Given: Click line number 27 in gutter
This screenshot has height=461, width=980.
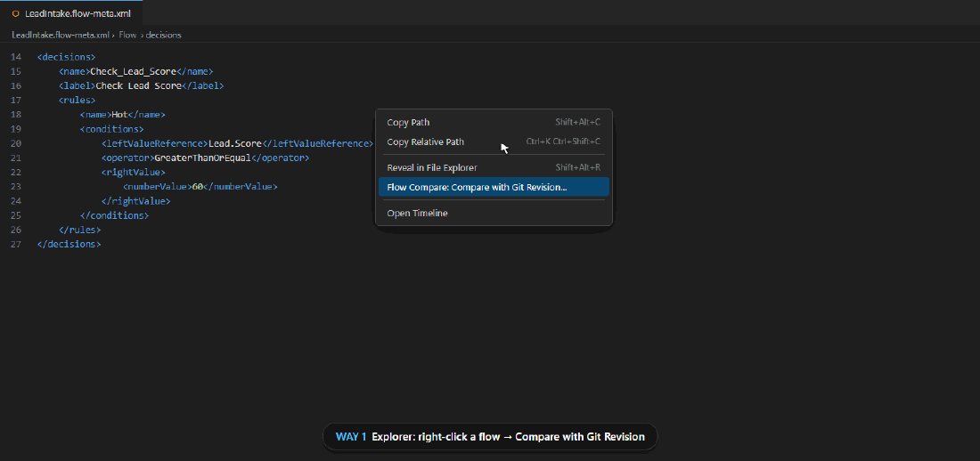Looking at the screenshot, I should [16, 244].
